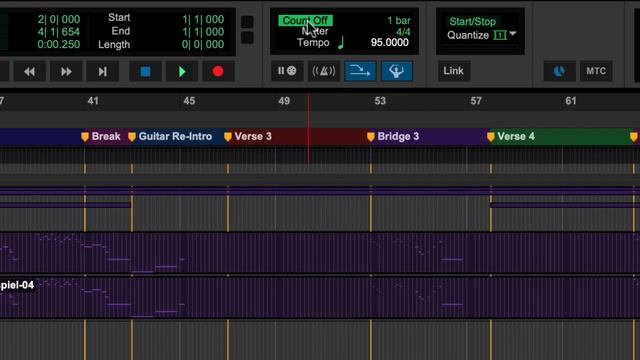Image resolution: width=640 pixels, height=360 pixels.
Task: Click bar 61 on the ruler
Action: pos(571,101)
